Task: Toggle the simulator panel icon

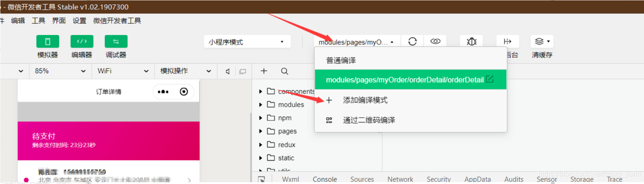Action: point(47,42)
